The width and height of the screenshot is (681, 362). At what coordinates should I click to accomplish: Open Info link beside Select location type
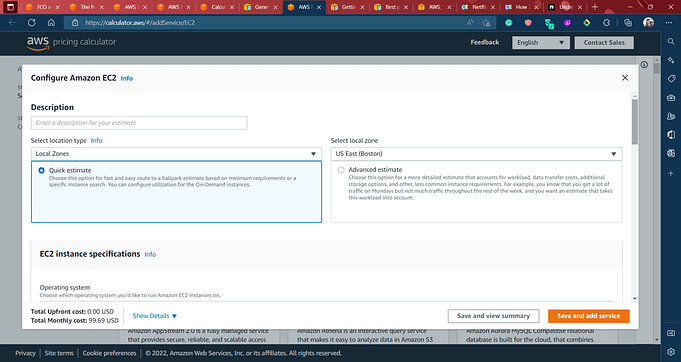tap(96, 141)
